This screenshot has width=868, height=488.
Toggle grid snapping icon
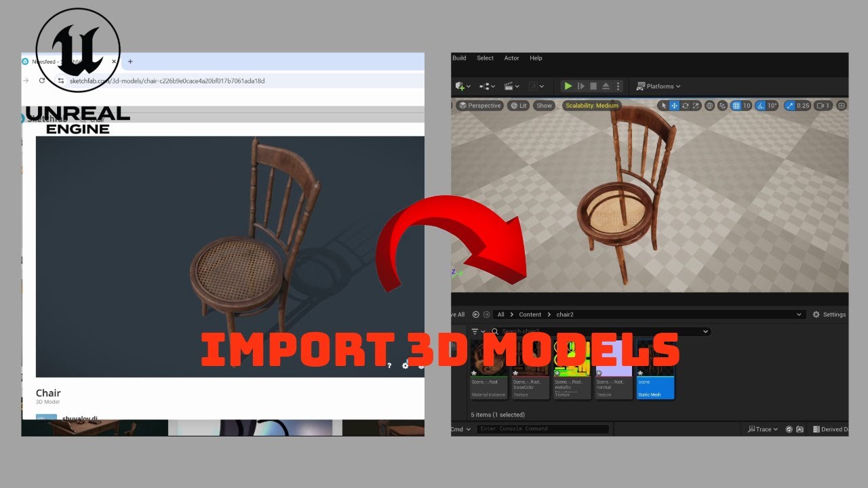(736, 106)
